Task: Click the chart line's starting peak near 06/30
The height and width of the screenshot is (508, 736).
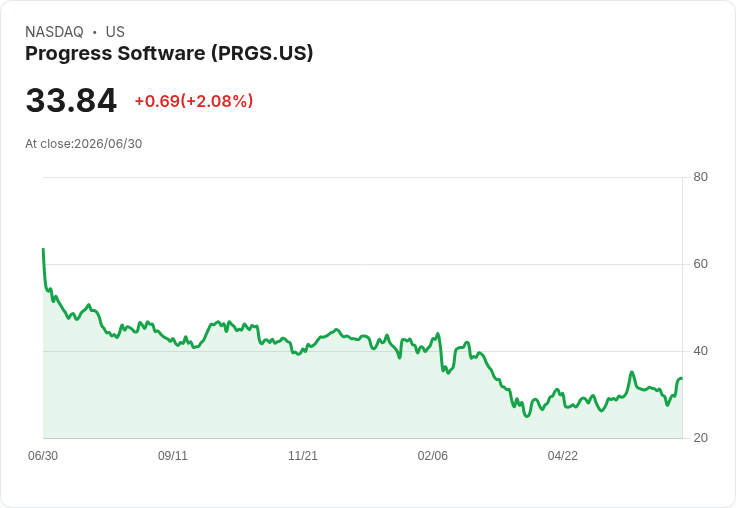Action: (43, 249)
